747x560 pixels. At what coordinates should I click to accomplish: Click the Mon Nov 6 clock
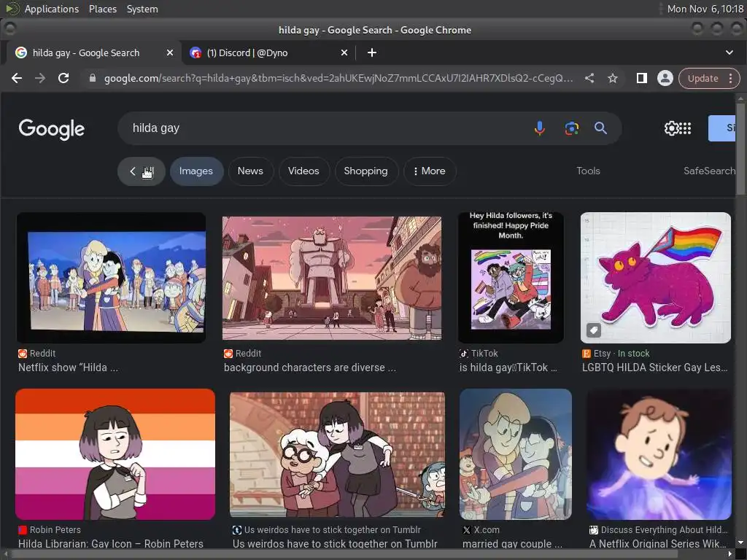click(705, 9)
